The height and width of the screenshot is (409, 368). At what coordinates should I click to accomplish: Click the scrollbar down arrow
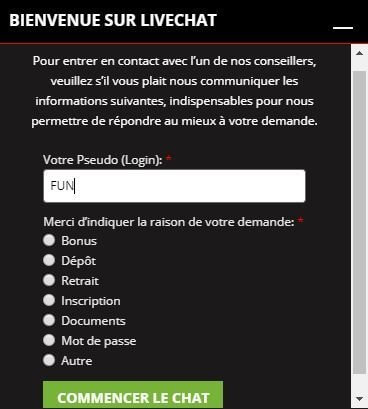(359, 399)
